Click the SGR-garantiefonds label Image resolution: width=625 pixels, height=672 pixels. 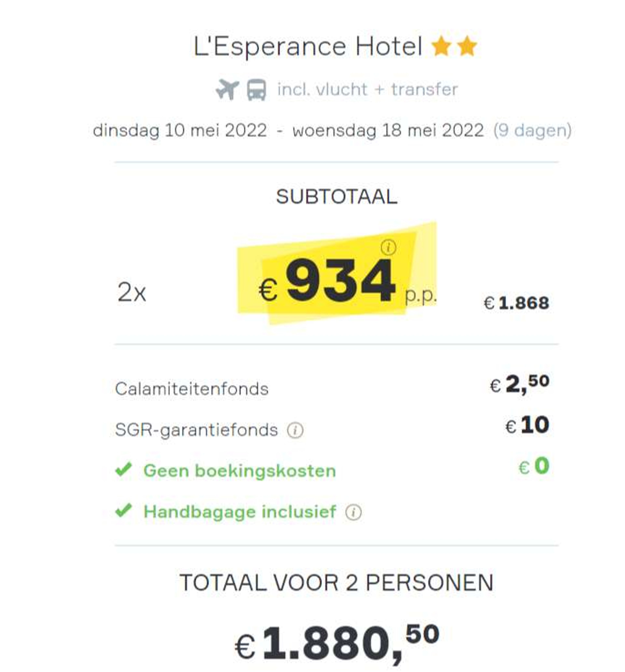click(196, 430)
